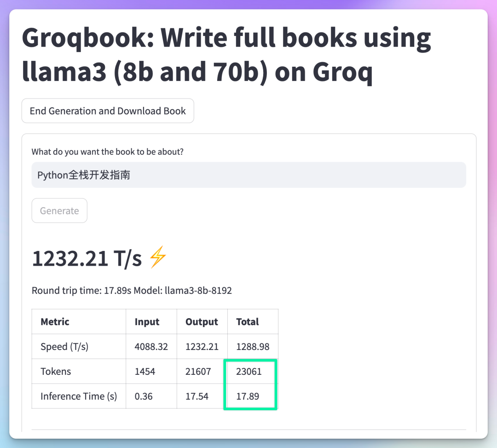Click the '1232.21 T/s' speed heading
The height and width of the screenshot is (448, 497).
(x=87, y=258)
